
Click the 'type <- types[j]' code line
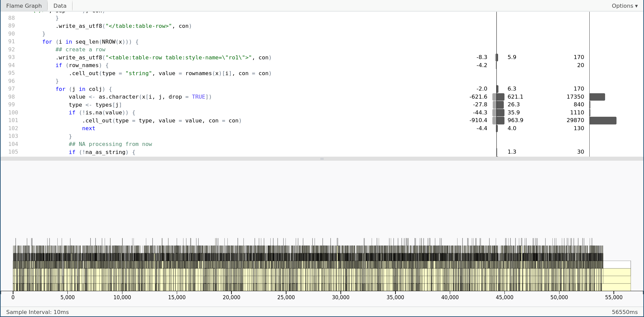(95, 105)
